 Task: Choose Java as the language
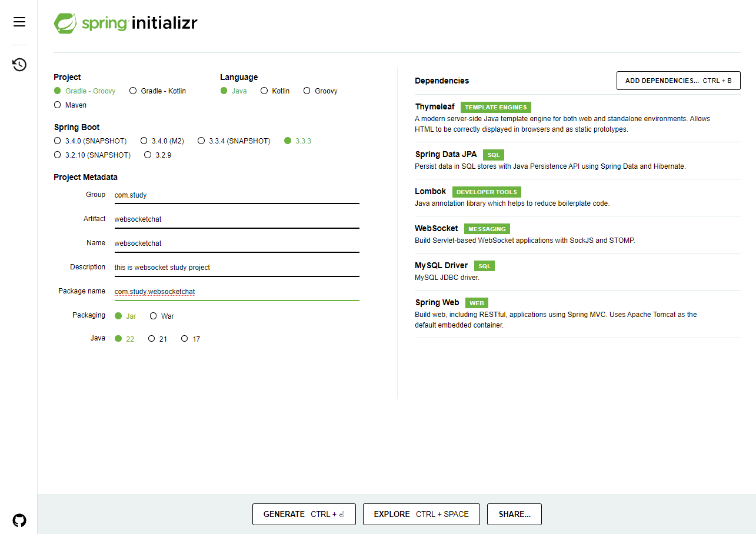(234, 91)
